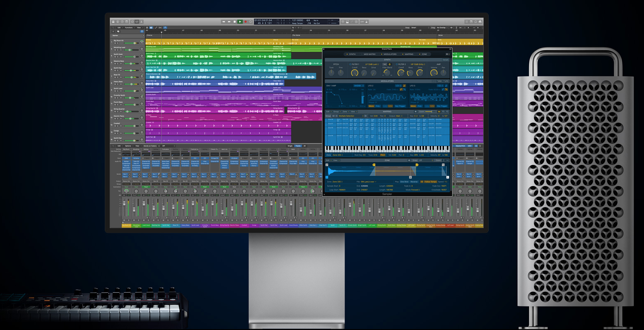Switch to the MOD MATRIX tab

pyautogui.click(x=369, y=54)
